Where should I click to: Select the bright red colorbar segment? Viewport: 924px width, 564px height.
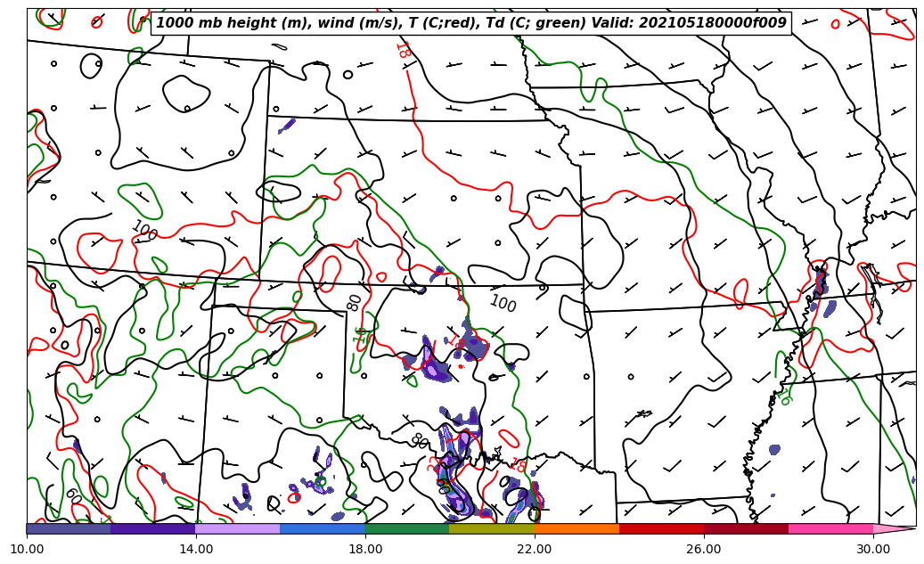[661, 528]
